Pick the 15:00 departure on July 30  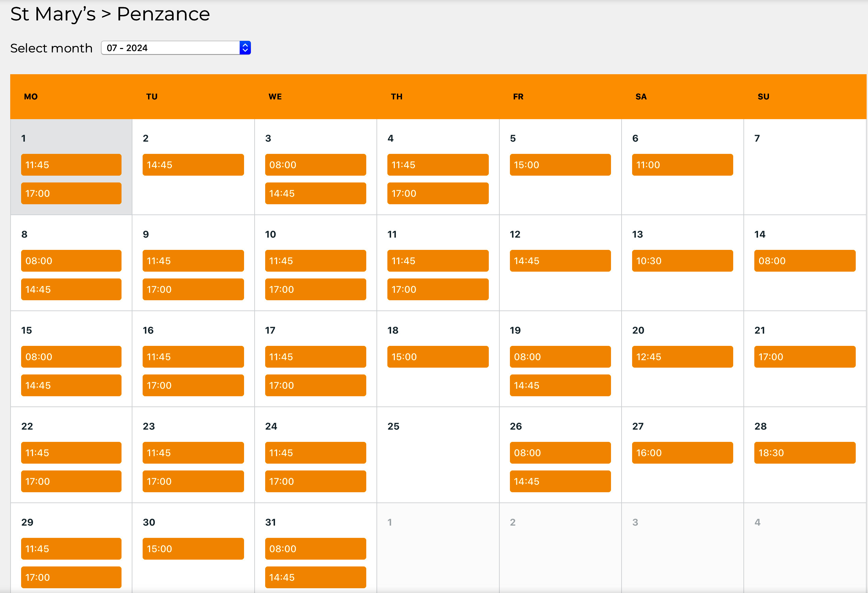(193, 548)
